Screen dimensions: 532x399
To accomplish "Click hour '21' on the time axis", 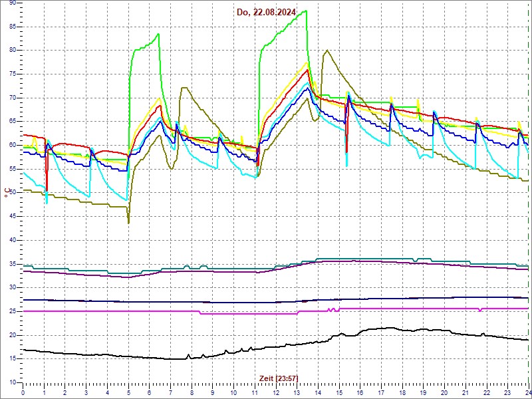I will [465, 392].
